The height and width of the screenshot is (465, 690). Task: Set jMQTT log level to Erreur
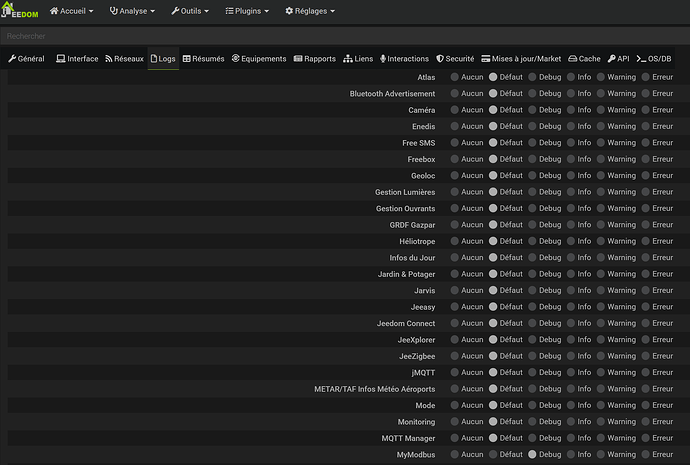coord(646,372)
